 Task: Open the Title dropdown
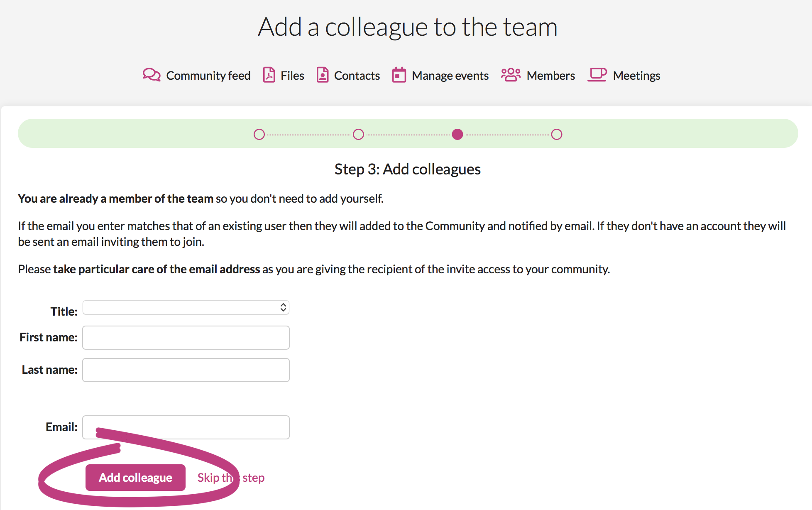click(186, 307)
